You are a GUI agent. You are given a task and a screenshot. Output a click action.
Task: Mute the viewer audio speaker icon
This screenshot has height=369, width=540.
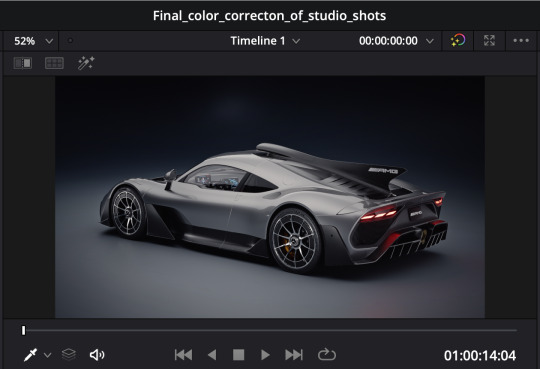pos(97,355)
